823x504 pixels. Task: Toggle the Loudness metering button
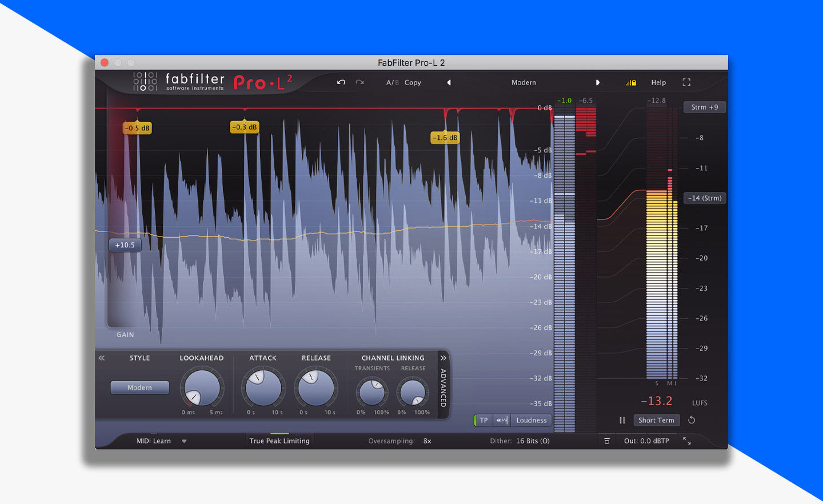pos(532,420)
